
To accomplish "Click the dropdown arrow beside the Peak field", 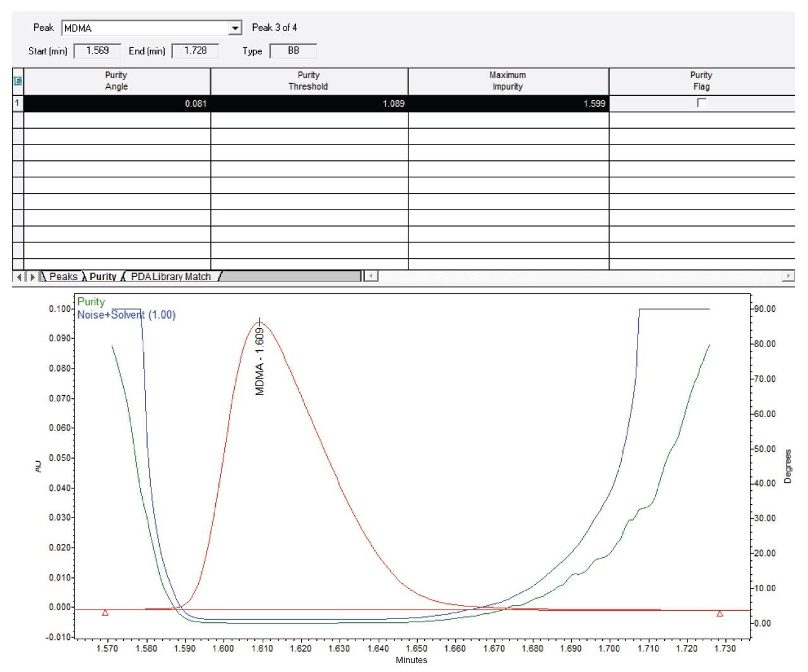I will tap(235, 27).
